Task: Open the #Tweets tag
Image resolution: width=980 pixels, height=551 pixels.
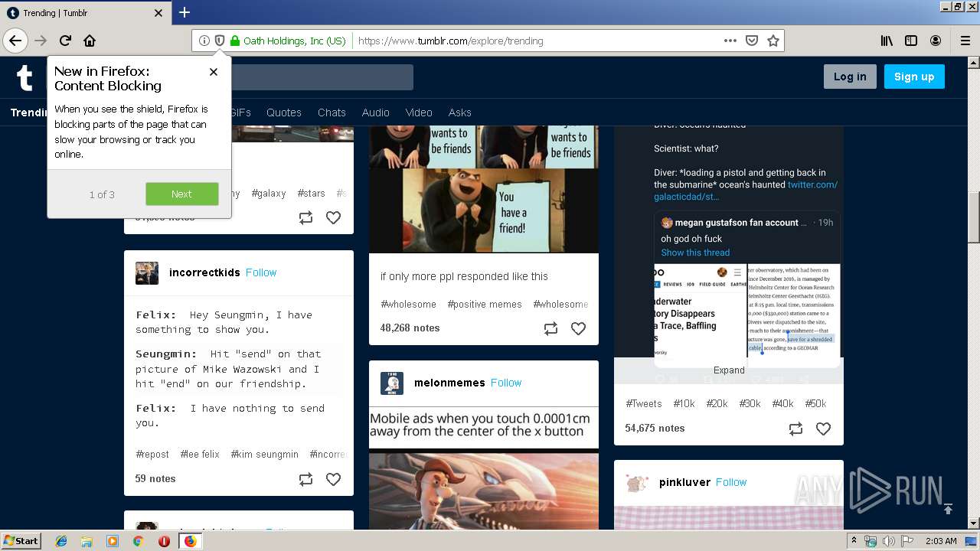Action: (x=644, y=403)
